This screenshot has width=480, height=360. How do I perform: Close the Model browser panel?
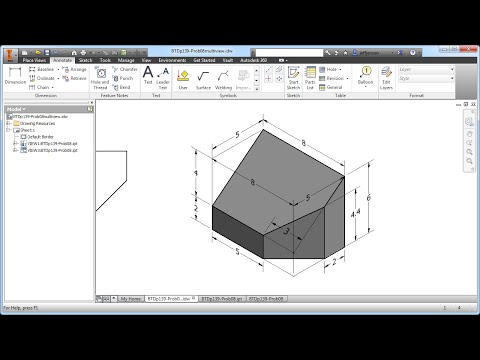click(x=91, y=103)
